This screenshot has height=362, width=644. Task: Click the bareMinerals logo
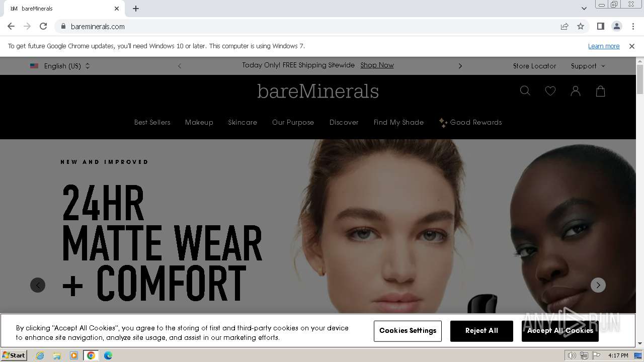pos(318,91)
